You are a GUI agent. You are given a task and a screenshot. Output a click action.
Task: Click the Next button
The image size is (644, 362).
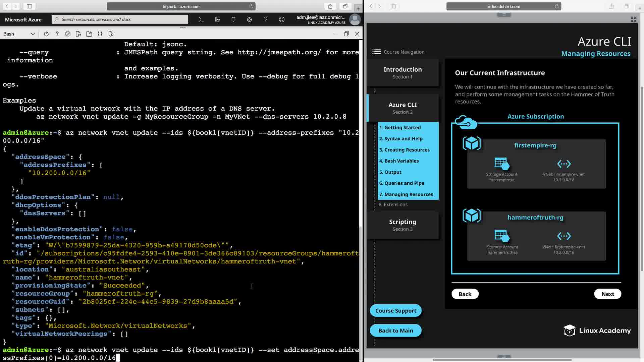(607, 294)
